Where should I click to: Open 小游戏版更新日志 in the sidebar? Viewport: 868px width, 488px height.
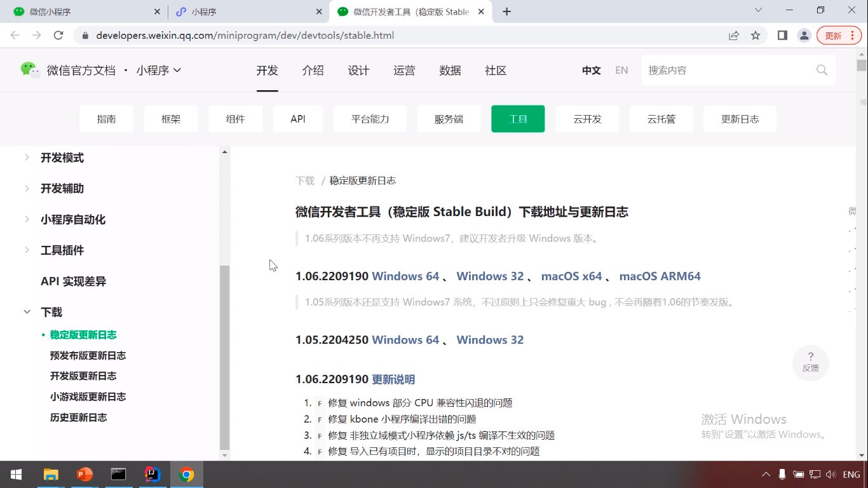tap(88, 397)
